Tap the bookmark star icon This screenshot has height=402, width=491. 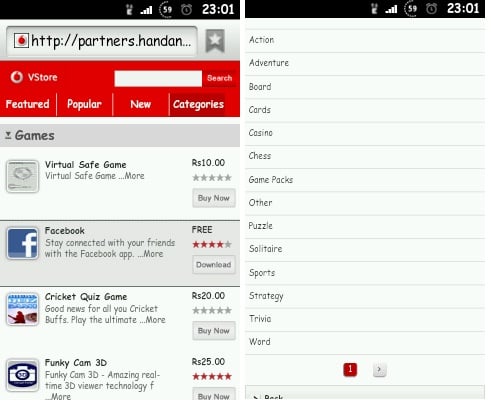(x=215, y=41)
